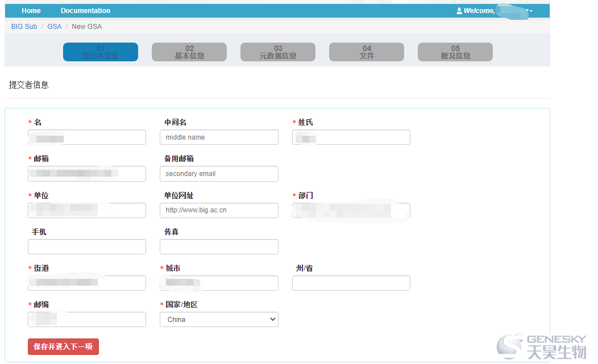This screenshot has height=364, width=598.
Task: Select step 05 概况信息 tab
Action: [x=455, y=52]
